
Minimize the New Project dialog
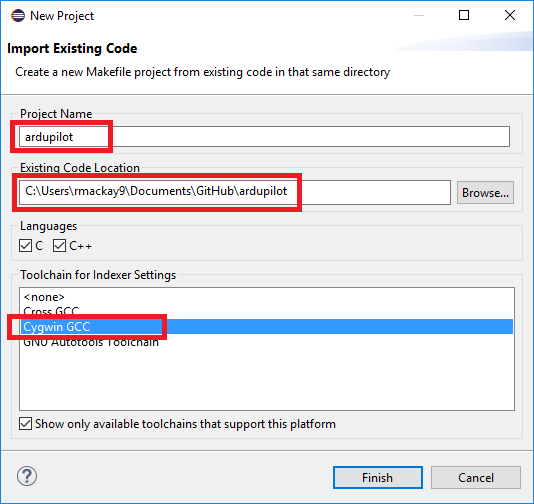click(x=419, y=15)
